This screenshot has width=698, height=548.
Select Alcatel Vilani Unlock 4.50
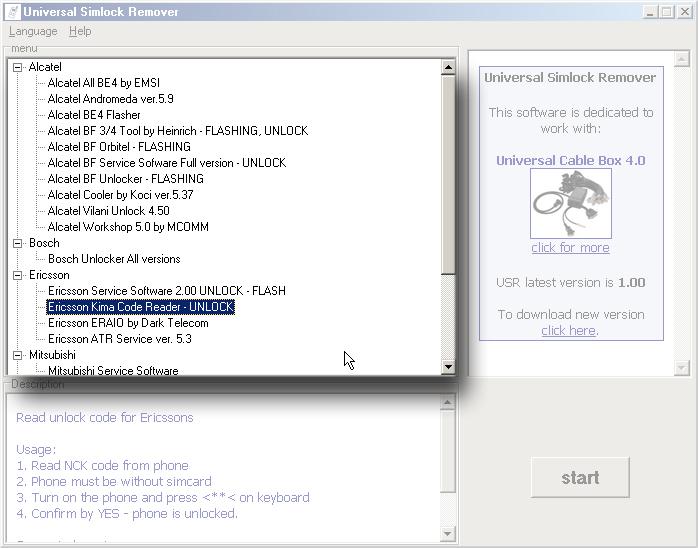pos(109,211)
